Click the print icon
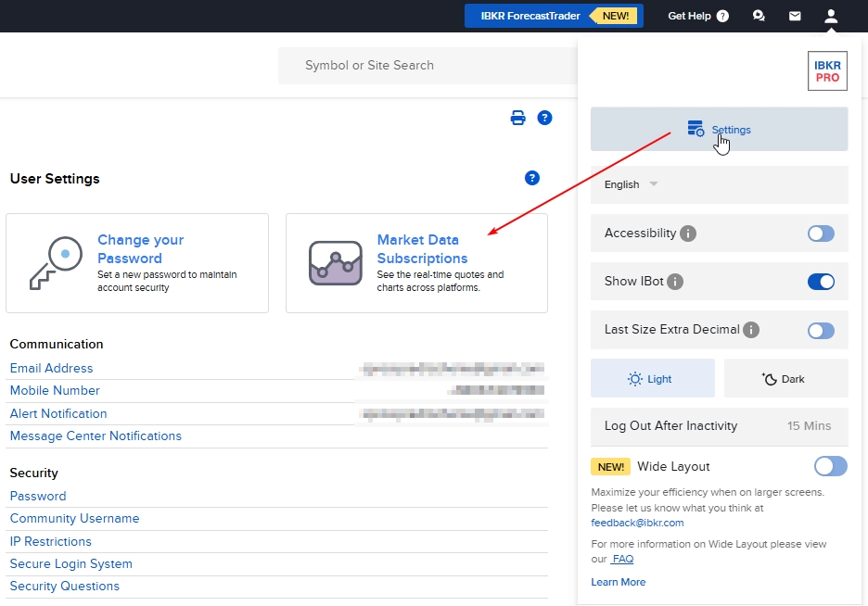Screen dimensions: 868x606 pyautogui.click(x=517, y=118)
